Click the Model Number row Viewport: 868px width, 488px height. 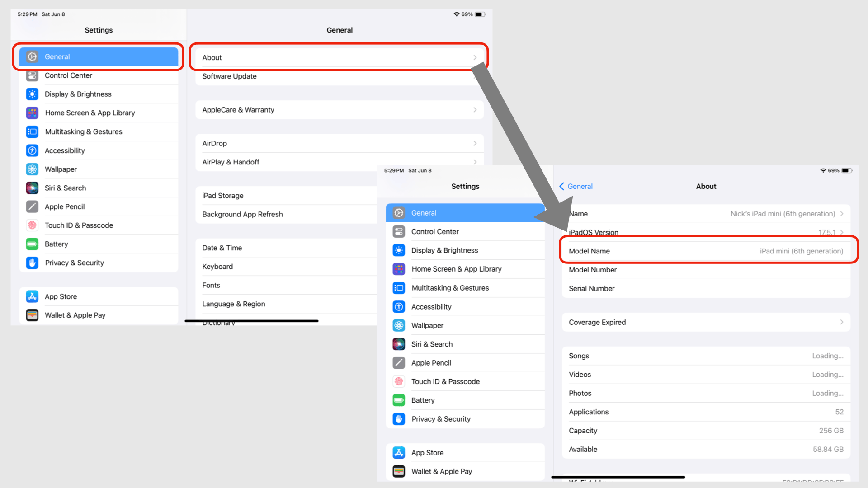click(x=706, y=270)
